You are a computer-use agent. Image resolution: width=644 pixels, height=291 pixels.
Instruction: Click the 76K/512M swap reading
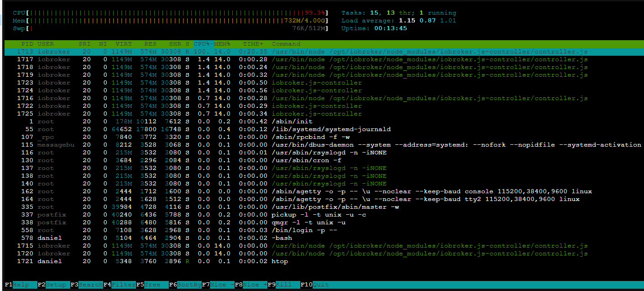(309, 28)
